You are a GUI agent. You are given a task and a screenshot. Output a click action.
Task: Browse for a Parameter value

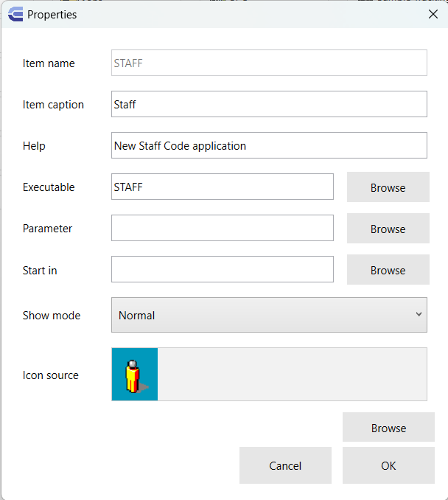click(388, 229)
